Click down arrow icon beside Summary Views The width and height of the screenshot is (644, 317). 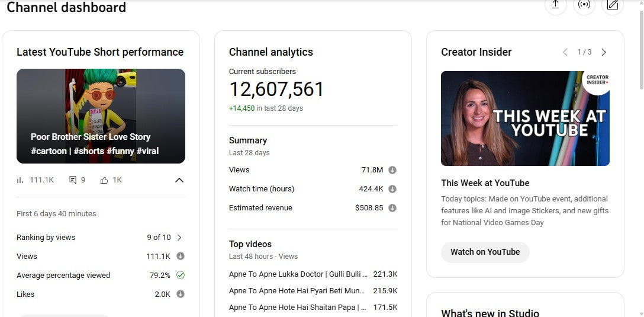point(392,170)
